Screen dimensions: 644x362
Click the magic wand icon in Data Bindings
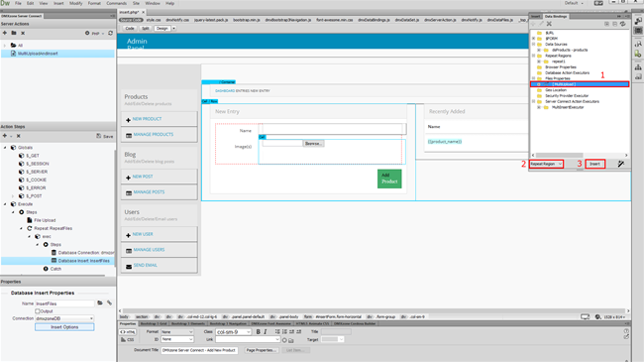620,164
